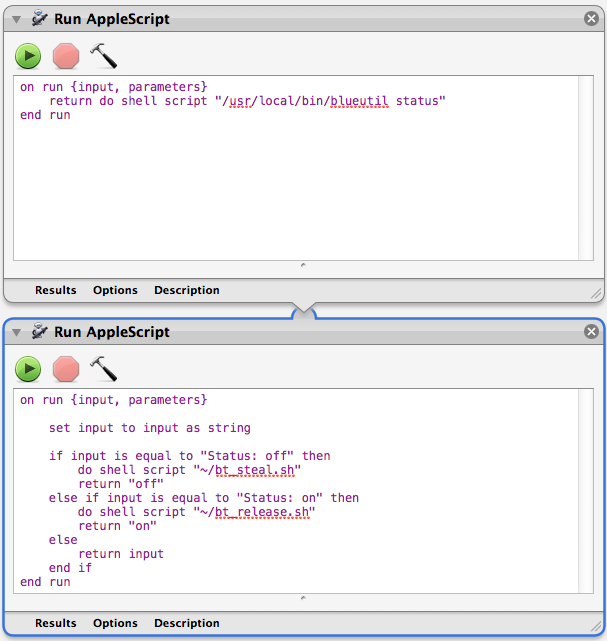
Task: Click the first script's split-pane handle
Action: pos(303,265)
